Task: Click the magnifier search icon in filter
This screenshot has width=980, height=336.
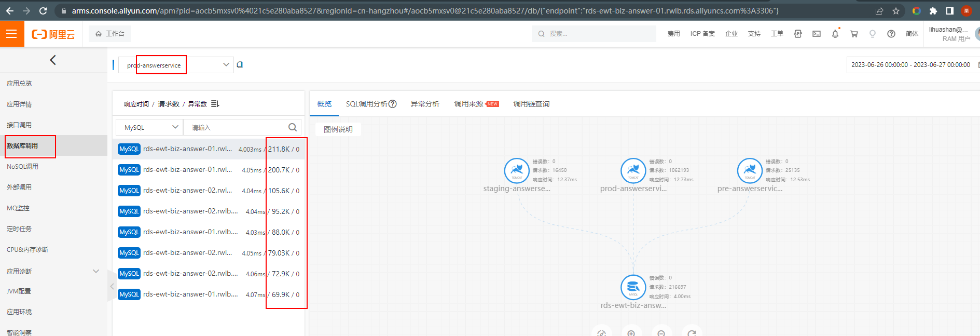Action: 293,127
